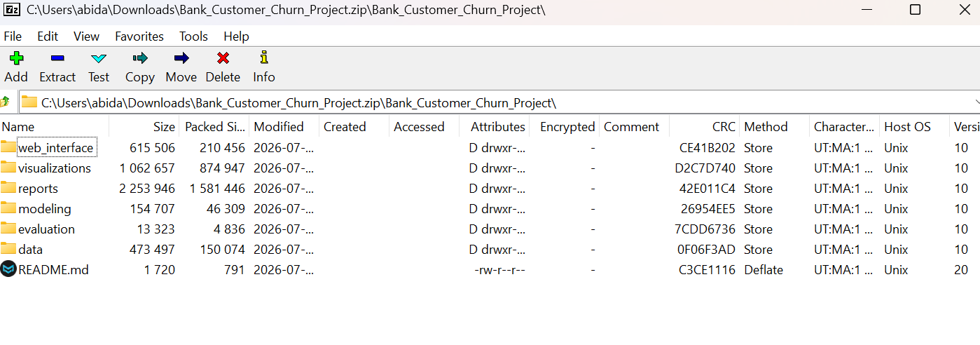Screen dimensions: 980x345
Task: Sort by the Accessed column header
Action: (424, 127)
